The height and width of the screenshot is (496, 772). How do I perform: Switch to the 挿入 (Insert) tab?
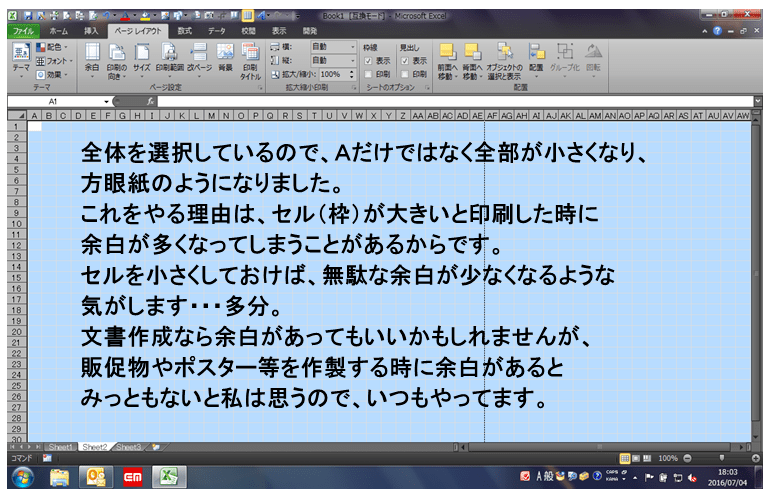pyautogui.click(x=91, y=31)
